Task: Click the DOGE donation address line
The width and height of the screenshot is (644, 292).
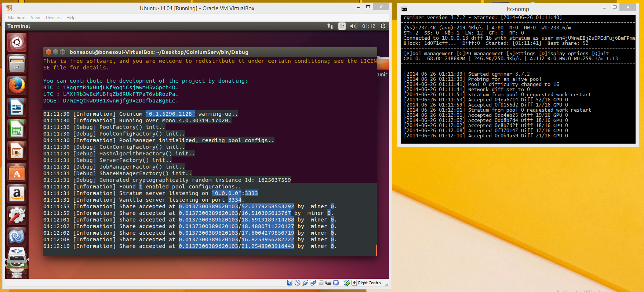Action: tap(110, 101)
